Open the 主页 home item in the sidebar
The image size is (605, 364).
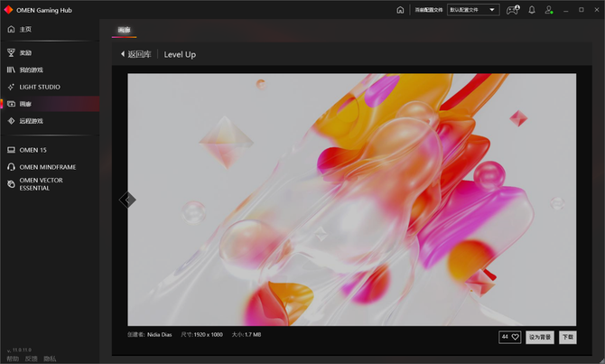[50, 29]
